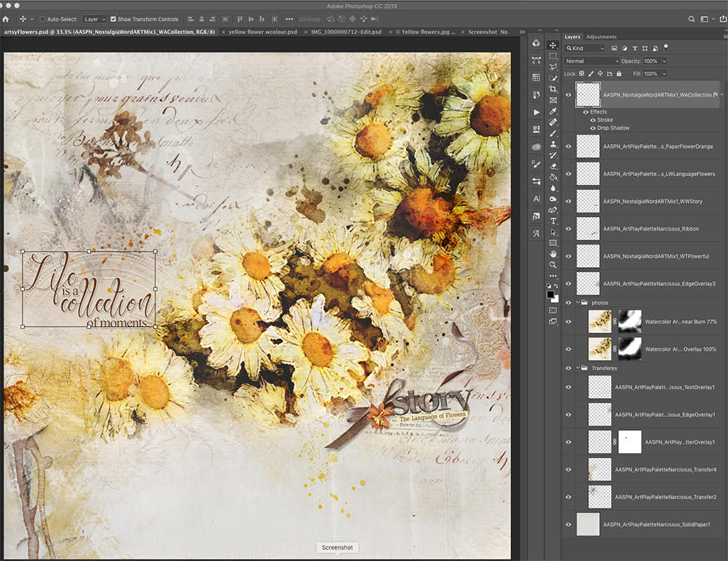Swap foreground and background colors
The height and width of the screenshot is (561, 728).
pyautogui.click(x=555, y=286)
